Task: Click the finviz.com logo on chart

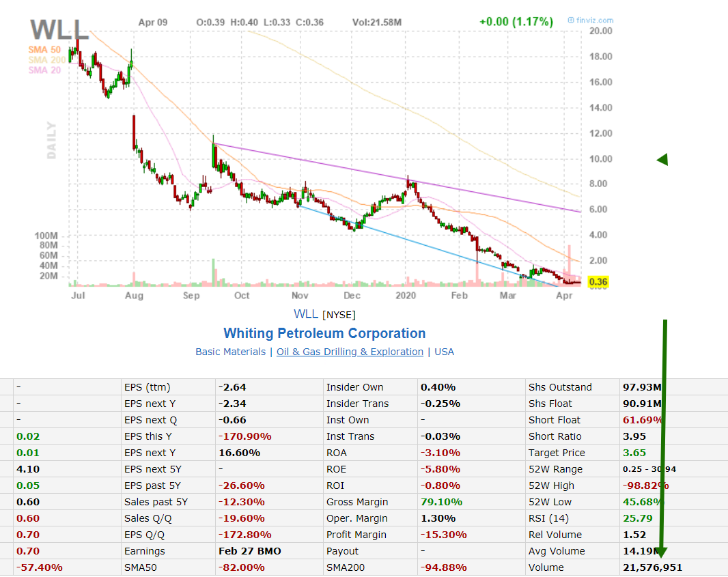Action: [x=591, y=20]
